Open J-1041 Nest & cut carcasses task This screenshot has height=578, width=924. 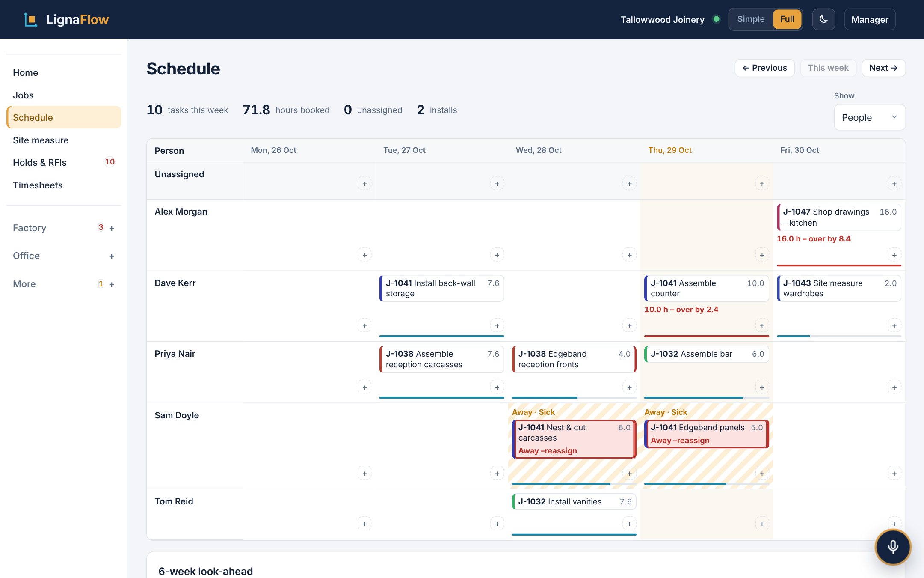click(574, 439)
